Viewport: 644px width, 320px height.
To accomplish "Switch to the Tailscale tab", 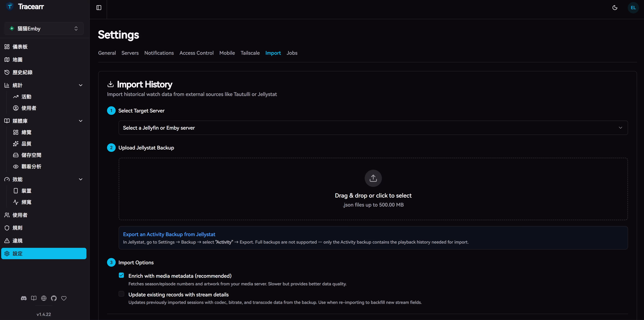I will click(x=250, y=53).
